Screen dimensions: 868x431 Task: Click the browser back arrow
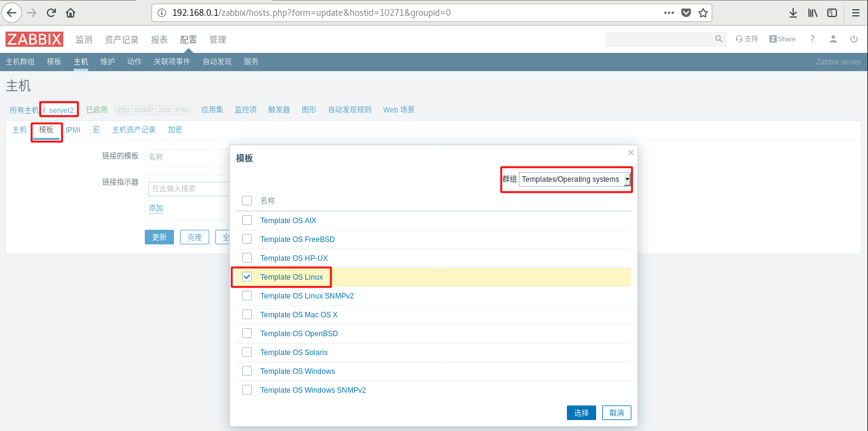tap(12, 12)
